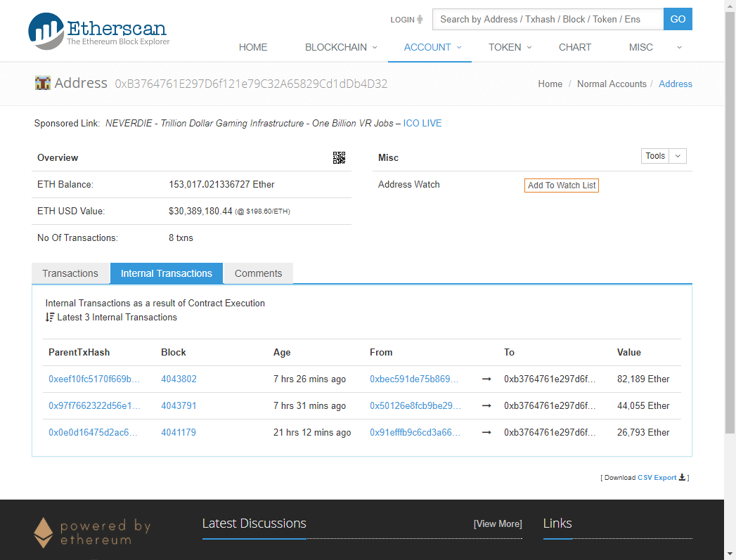The image size is (736, 560).
Task: Open the QR code icon in Overview
Action: click(339, 157)
